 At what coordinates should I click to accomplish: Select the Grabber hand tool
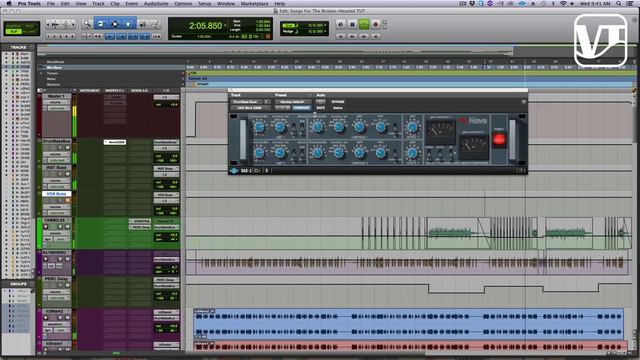coord(128,24)
